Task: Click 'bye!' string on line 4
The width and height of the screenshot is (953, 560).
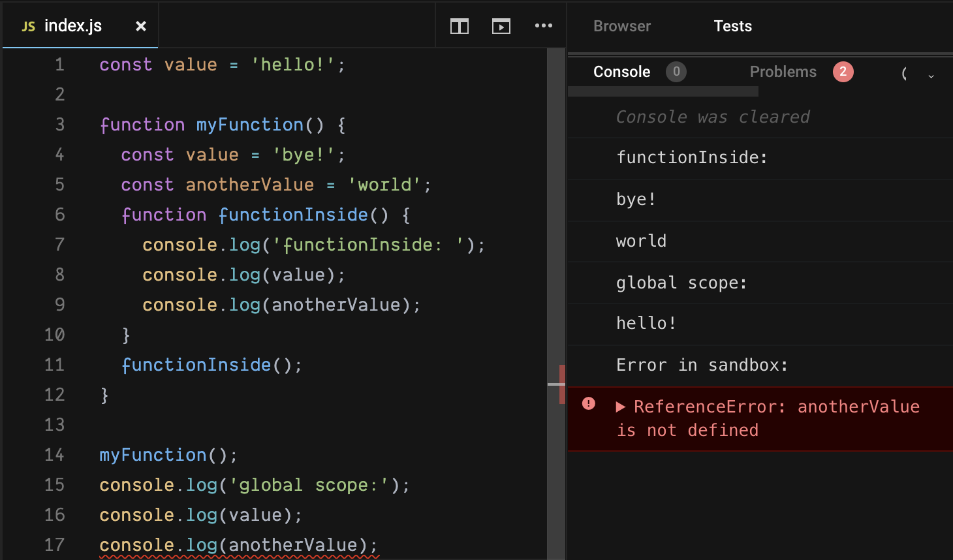Action: [x=304, y=155]
